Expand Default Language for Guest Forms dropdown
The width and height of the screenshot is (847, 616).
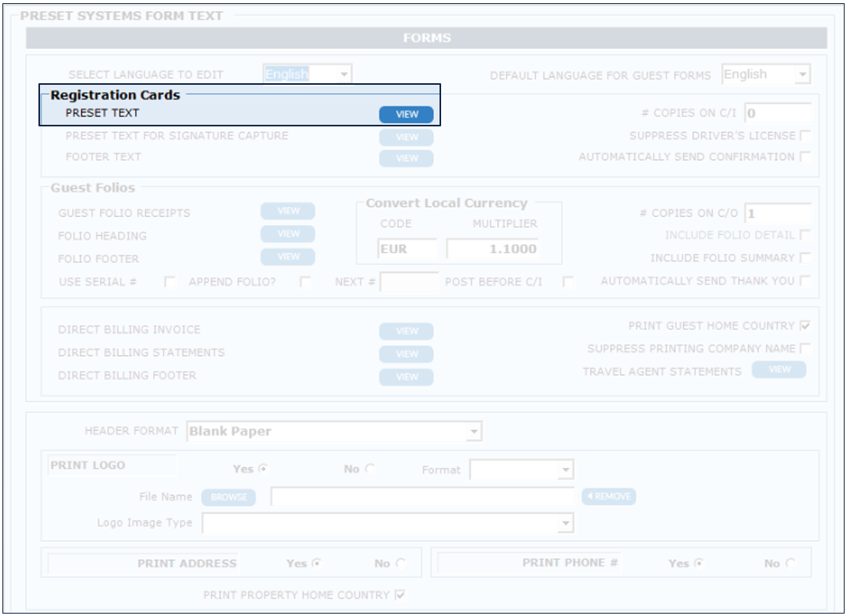point(765,75)
